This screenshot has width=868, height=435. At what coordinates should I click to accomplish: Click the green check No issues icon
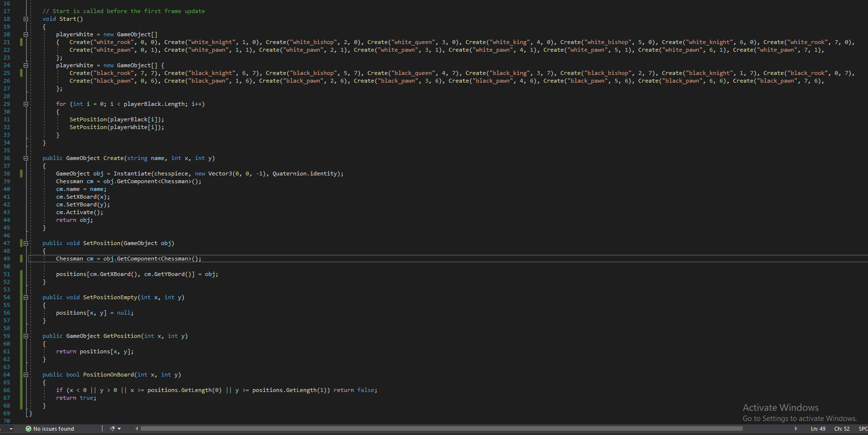click(x=29, y=429)
